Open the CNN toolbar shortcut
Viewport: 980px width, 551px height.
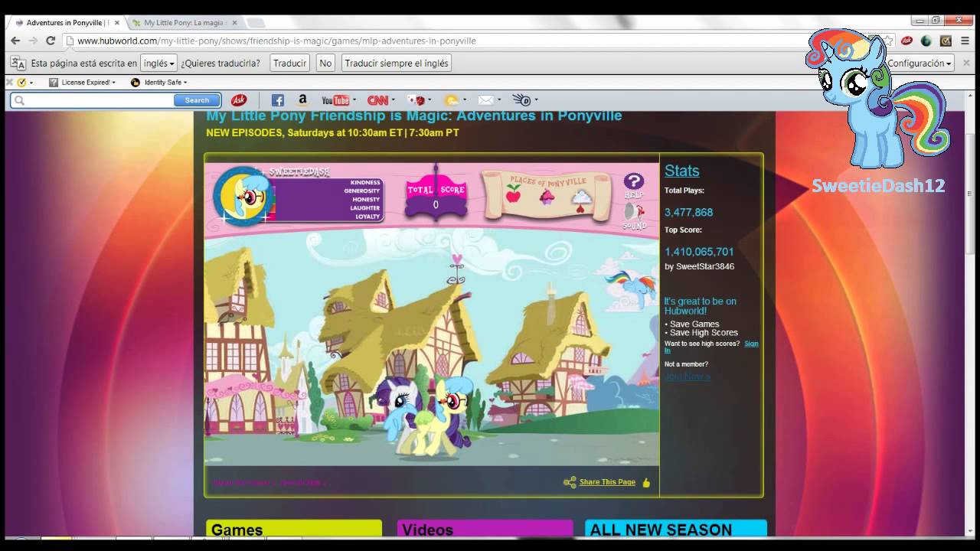(377, 100)
